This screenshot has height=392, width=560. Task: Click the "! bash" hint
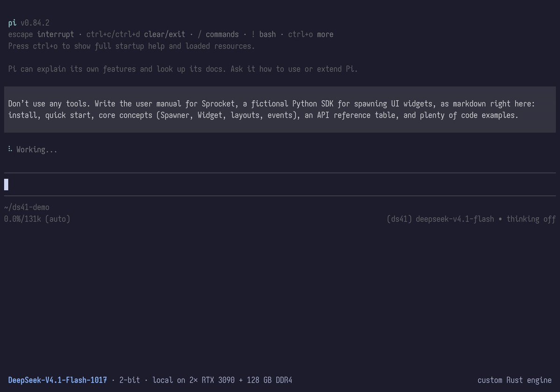click(x=263, y=34)
